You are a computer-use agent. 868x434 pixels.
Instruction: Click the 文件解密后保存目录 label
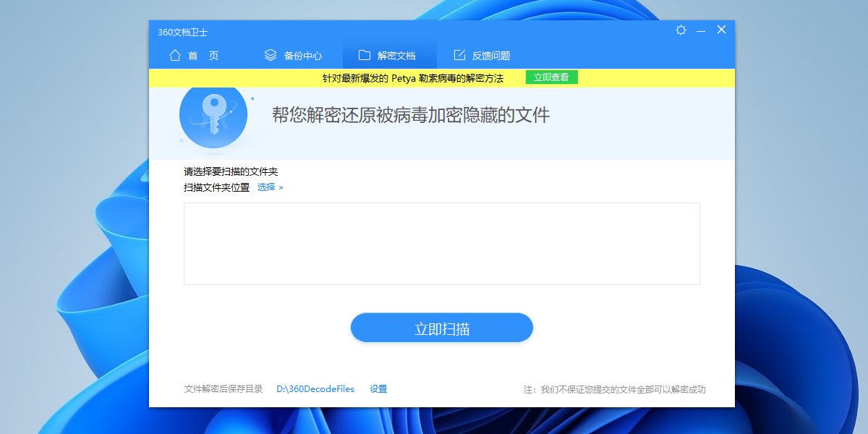[x=224, y=389]
